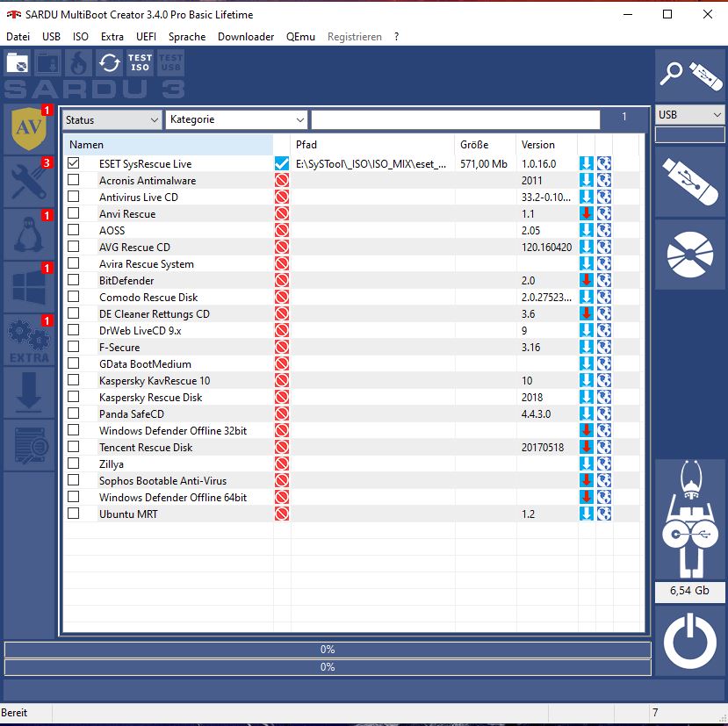The image size is (728, 726).
Task: Check the F-Secure checkbox
Action: click(x=74, y=347)
